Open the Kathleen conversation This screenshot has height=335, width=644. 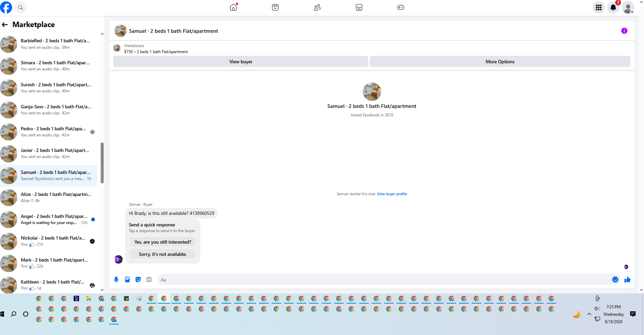coord(49,285)
